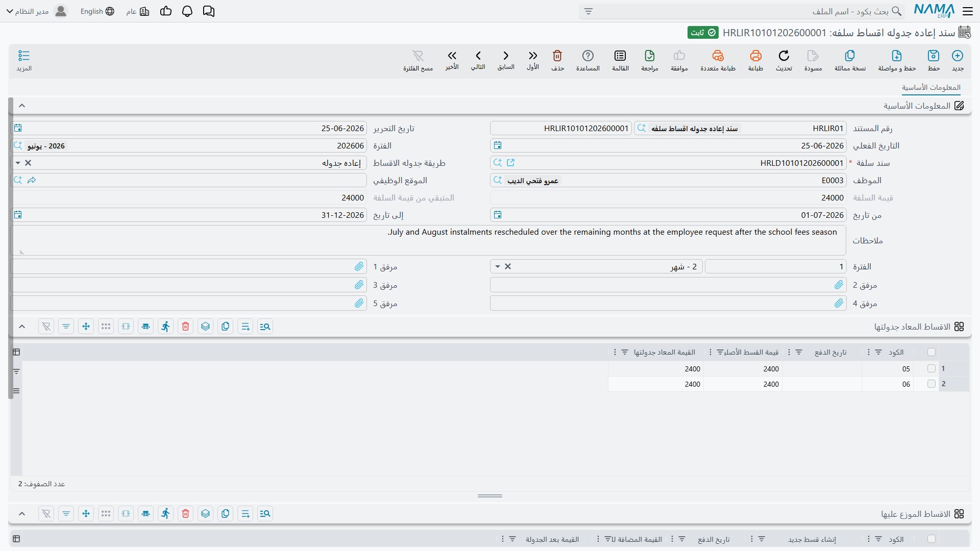
Task: Click the thumbs-up icon in top bar
Action: click(x=166, y=11)
